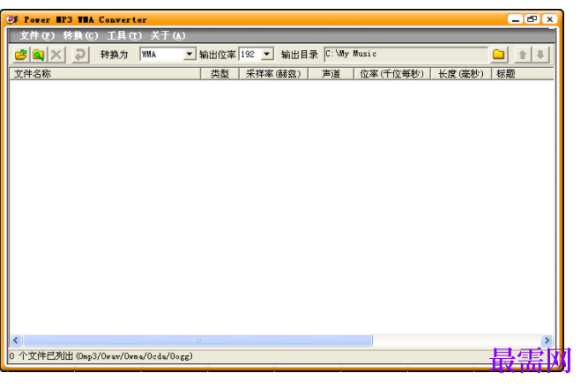Close the Power MP3 WMA Converter window

click(550, 19)
